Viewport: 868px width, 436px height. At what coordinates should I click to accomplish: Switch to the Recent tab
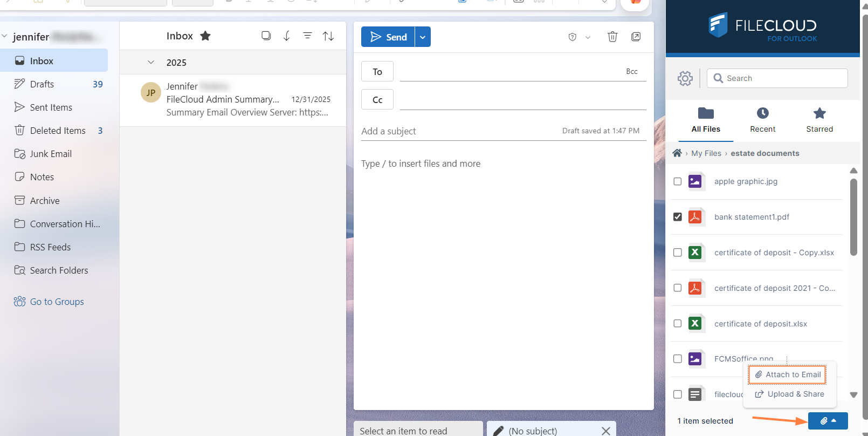click(x=762, y=120)
